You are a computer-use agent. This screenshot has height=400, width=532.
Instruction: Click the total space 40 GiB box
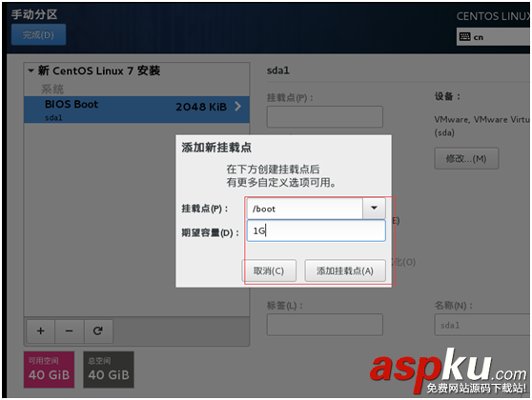tap(109, 370)
